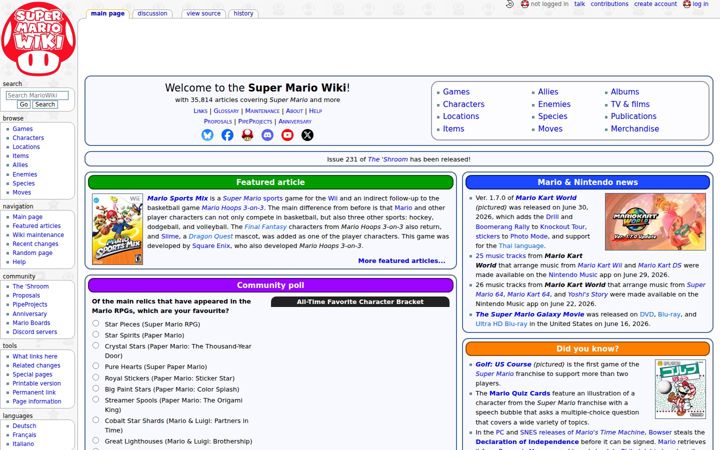Image resolution: width=720 pixels, height=450 pixels.
Task: Pick Royal Stickers poll option
Action: (96, 377)
